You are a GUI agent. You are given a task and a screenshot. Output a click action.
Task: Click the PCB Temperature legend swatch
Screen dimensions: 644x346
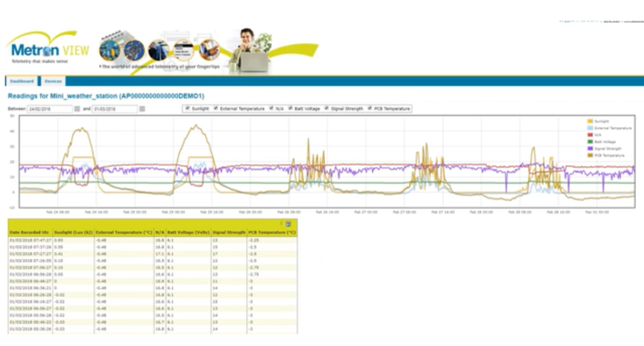pyautogui.click(x=590, y=156)
